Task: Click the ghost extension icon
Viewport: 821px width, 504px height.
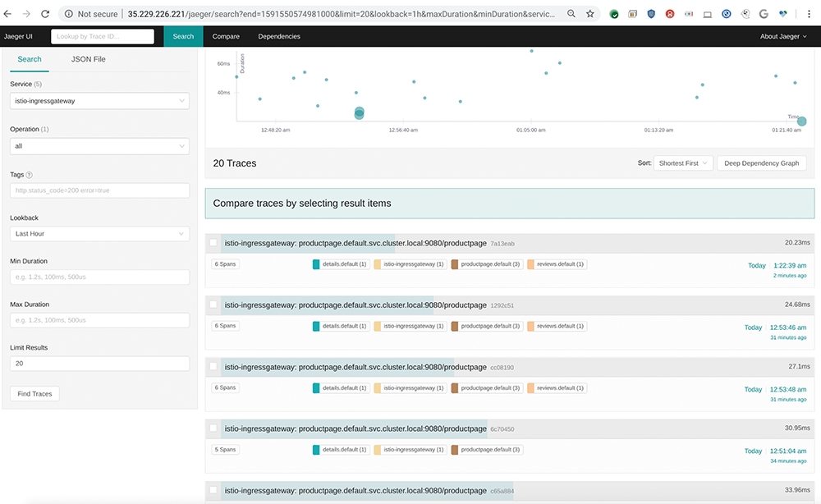Action: 745,14
